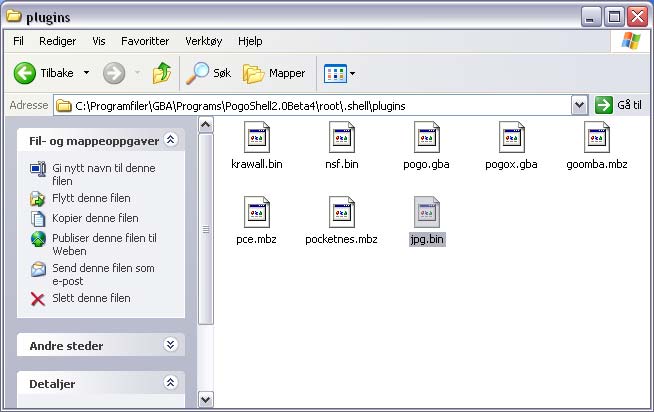
Task: Click the nsf.bin file name
Action: [x=342, y=164]
